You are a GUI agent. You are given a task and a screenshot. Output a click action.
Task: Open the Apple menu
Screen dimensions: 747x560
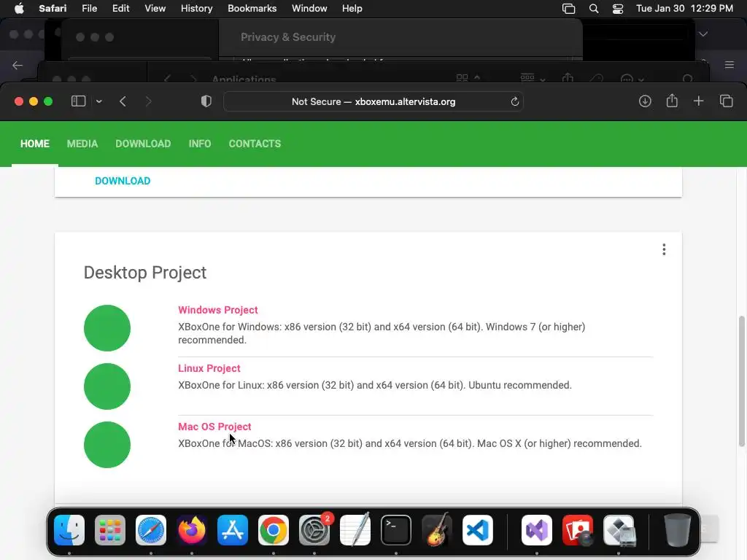coord(19,9)
